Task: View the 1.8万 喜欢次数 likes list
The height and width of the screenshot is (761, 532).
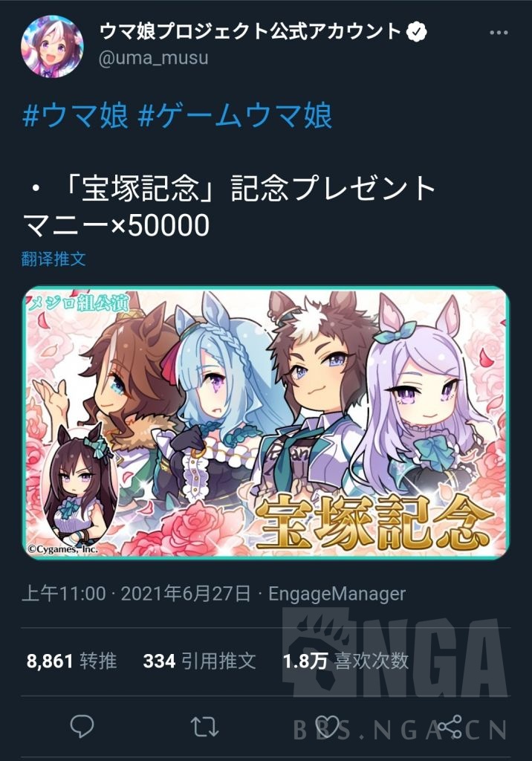Action: (346, 661)
